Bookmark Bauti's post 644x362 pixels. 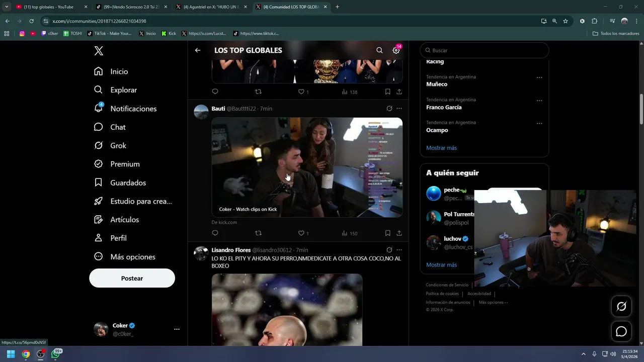pyautogui.click(x=387, y=233)
